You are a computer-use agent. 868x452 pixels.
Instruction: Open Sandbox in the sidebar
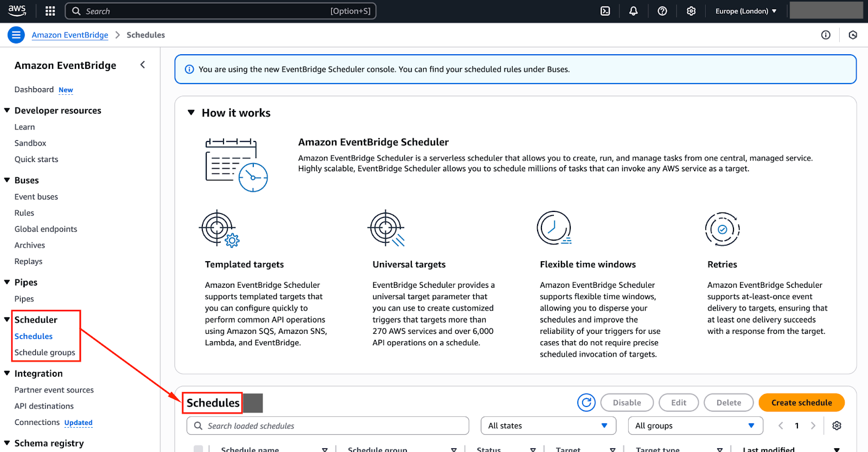[x=30, y=143]
